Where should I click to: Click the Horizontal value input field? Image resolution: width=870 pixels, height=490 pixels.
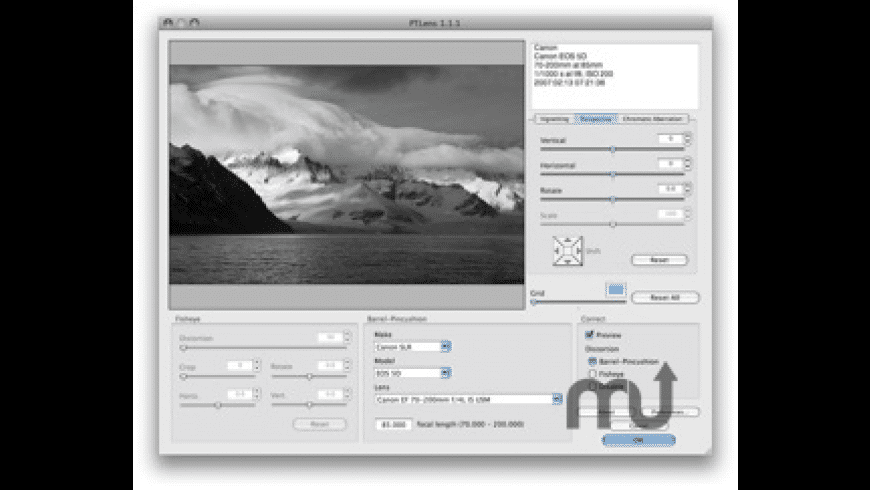[x=670, y=164]
